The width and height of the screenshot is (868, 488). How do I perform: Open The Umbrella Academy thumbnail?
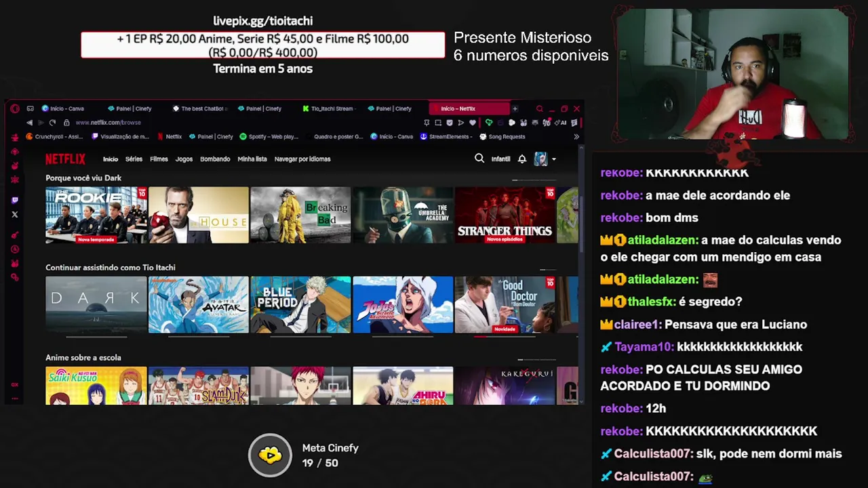pyautogui.click(x=403, y=215)
